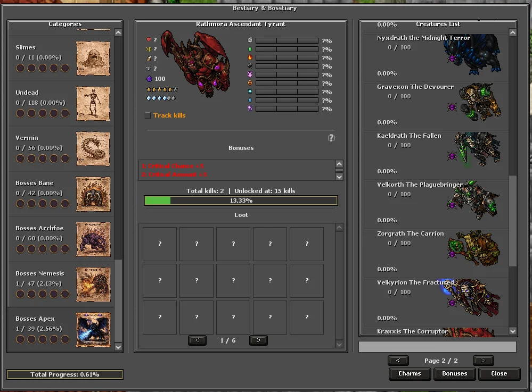Viewport: 532px width, 392px height.
Task: Click the experience XP stat icon
Action: coord(149,49)
